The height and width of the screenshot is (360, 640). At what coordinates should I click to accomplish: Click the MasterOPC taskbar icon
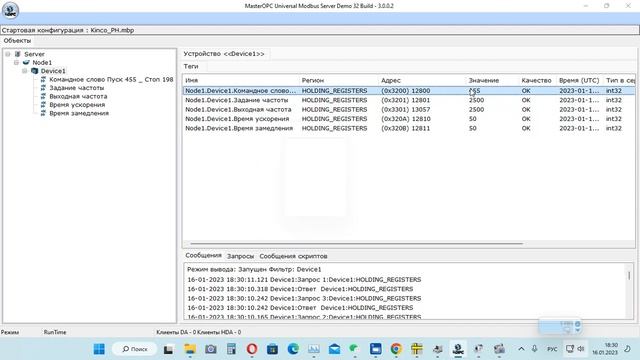[x=458, y=349]
